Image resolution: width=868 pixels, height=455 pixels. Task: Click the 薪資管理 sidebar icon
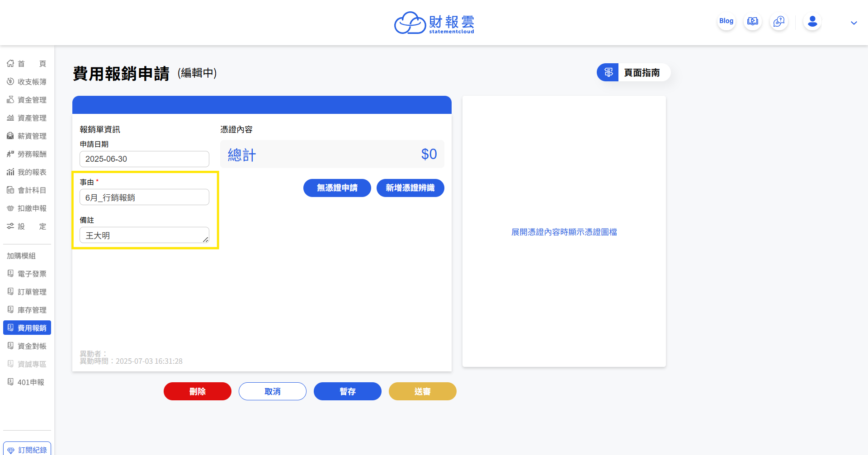(x=10, y=136)
